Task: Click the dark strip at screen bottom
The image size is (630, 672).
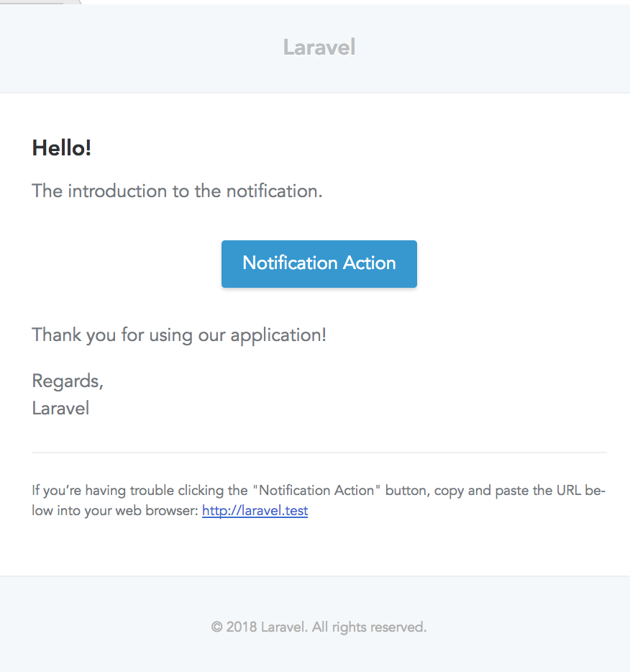Action: [319, 668]
